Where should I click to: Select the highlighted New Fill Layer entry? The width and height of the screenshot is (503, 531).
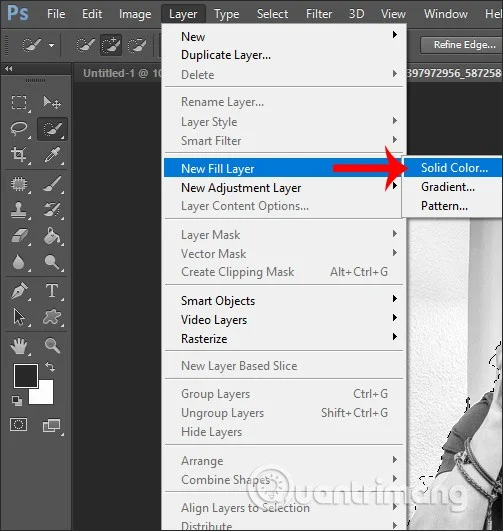coord(283,168)
